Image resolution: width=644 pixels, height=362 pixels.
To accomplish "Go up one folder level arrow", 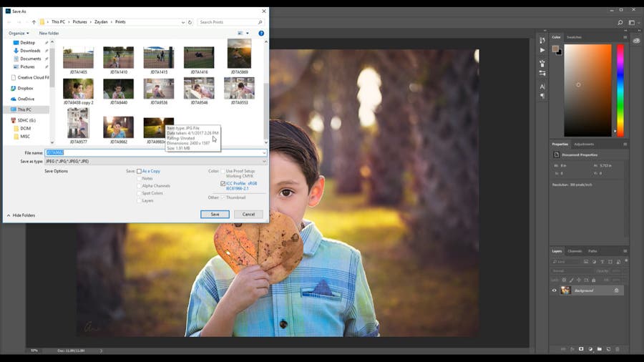I will (x=34, y=22).
